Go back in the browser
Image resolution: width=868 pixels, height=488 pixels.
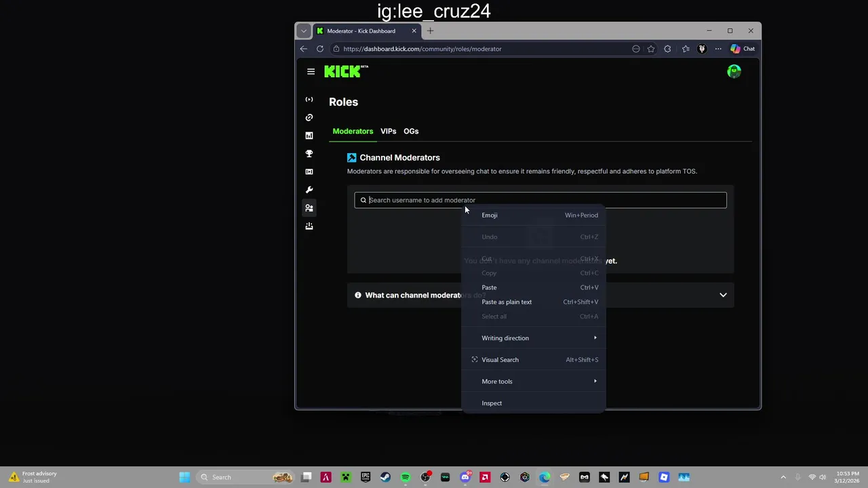point(304,49)
